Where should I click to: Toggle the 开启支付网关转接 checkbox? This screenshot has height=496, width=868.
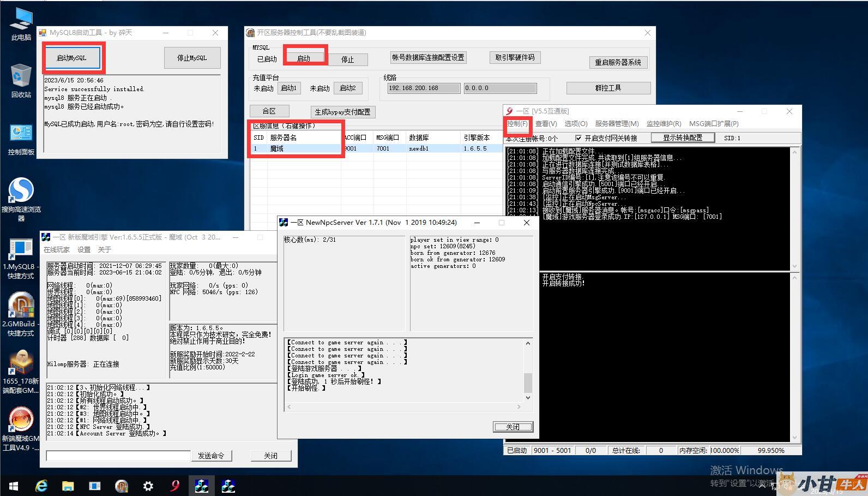pyautogui.click(x=578, y=138)
